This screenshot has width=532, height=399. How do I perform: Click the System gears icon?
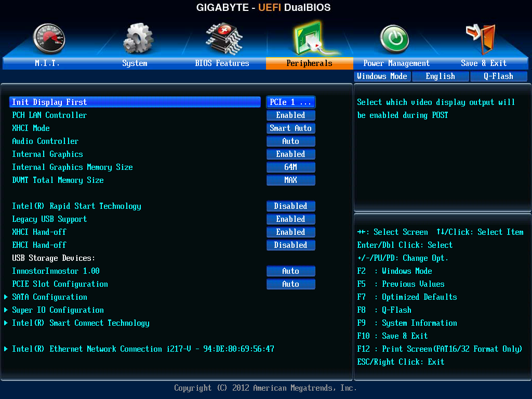click(138, 38)
